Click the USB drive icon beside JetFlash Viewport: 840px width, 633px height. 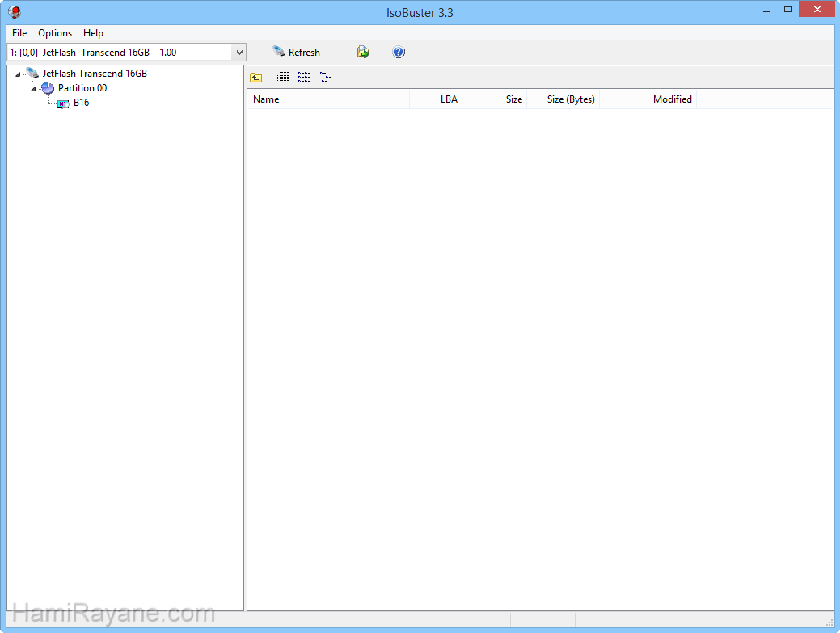click(32, 73)
